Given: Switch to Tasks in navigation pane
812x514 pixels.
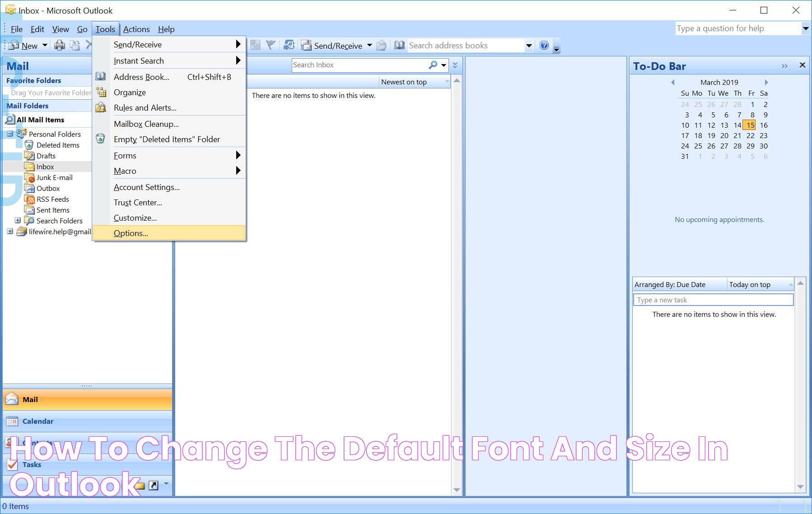Looking at the screenshot, I should [88, 465].
